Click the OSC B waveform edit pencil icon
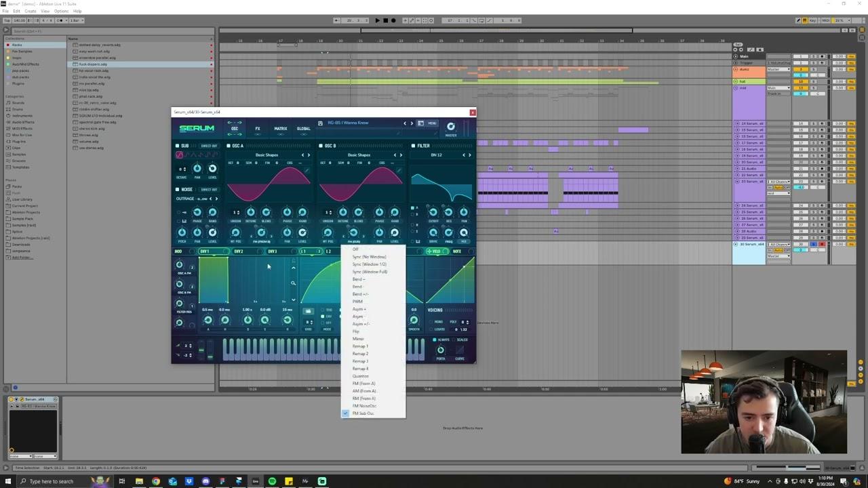The height and width of the screenshot is (488, 868). coord(399,171)
